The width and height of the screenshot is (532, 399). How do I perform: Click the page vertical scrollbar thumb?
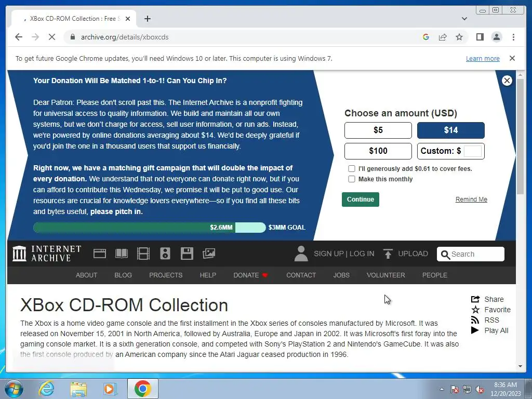520,137
